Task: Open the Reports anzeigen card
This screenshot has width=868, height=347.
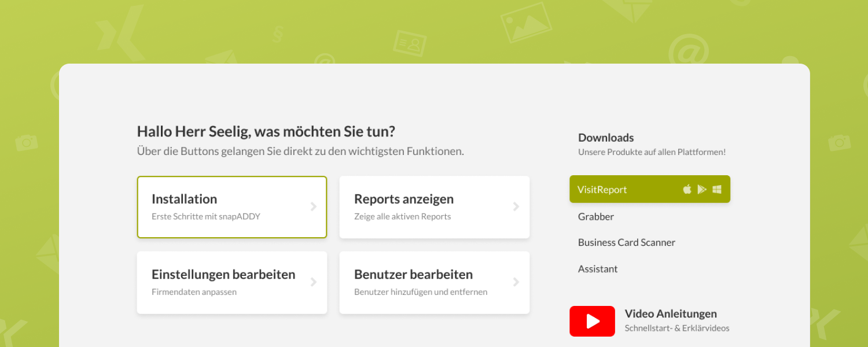Action: 435,207
